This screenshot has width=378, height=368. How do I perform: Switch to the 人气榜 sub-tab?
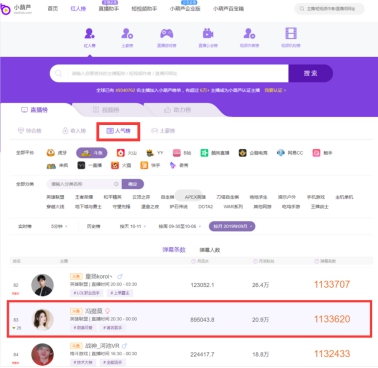coord(118,131)
